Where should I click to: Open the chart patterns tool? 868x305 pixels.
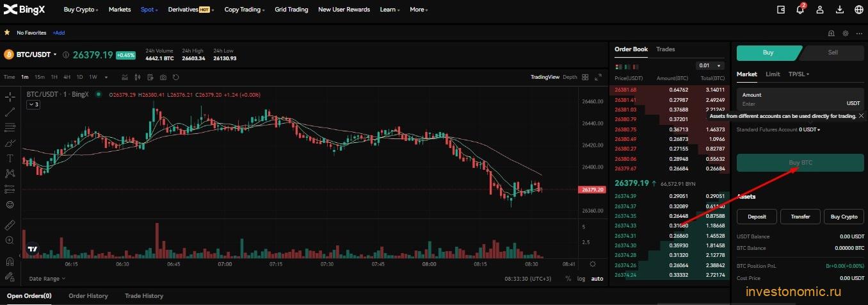10,173
